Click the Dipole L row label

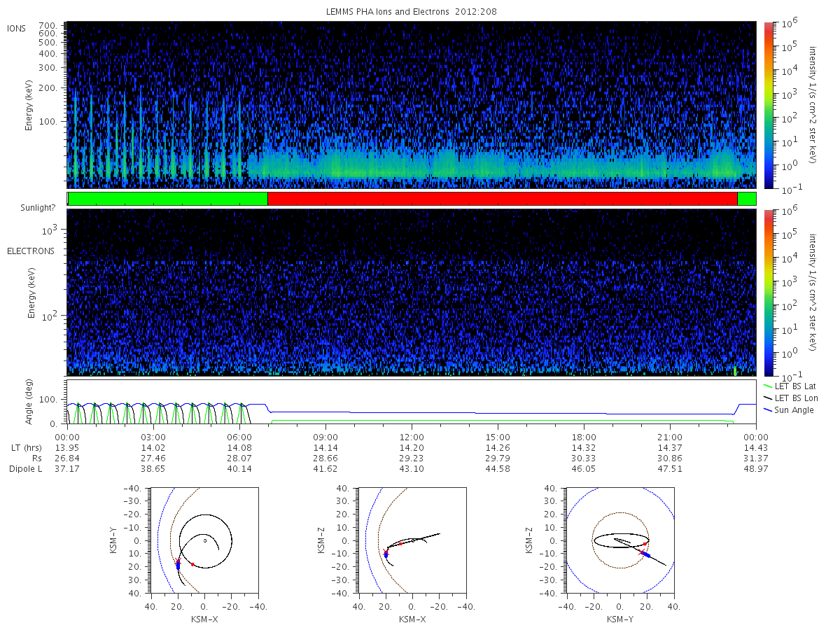click(25, 469)
